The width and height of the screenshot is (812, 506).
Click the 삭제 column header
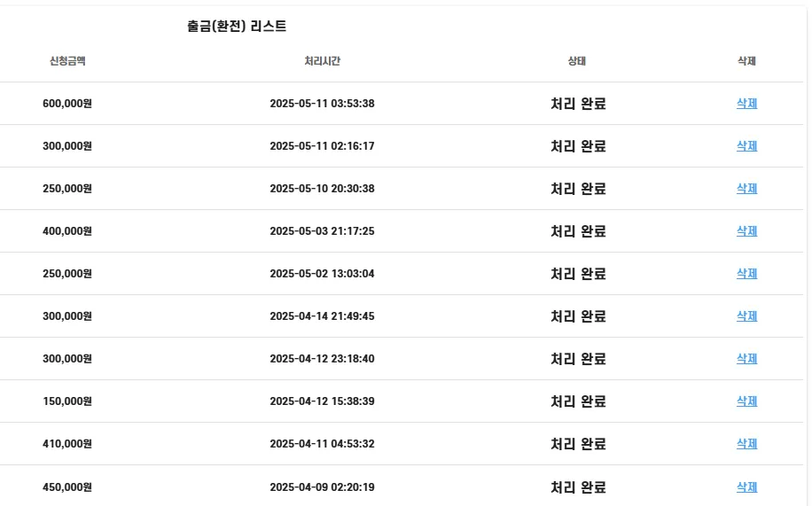pyautogui.click(x=746, y=61)
